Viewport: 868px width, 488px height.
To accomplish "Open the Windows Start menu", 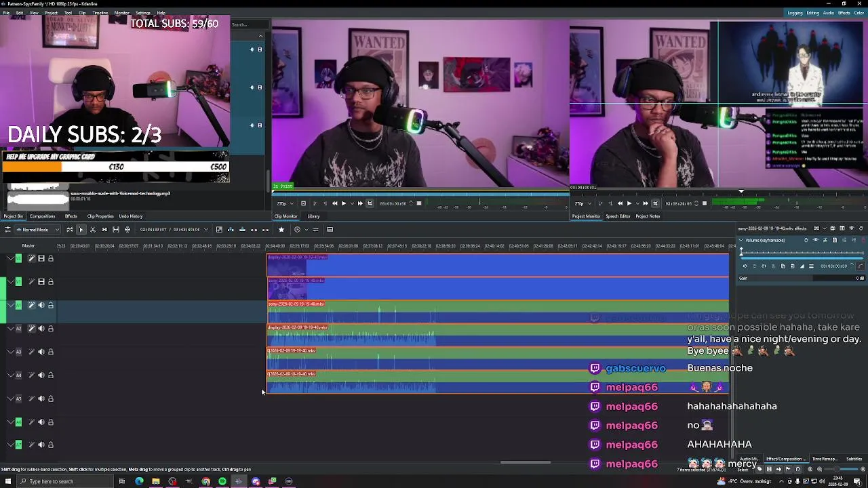I will 8,481.
